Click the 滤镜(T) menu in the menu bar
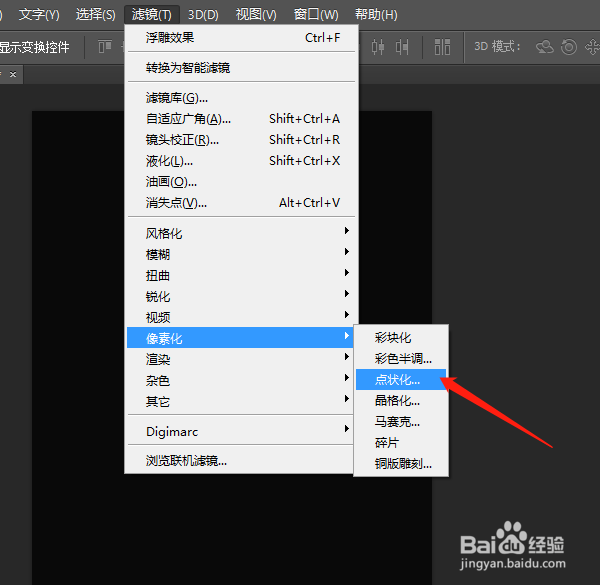 (x=152, y=15)
